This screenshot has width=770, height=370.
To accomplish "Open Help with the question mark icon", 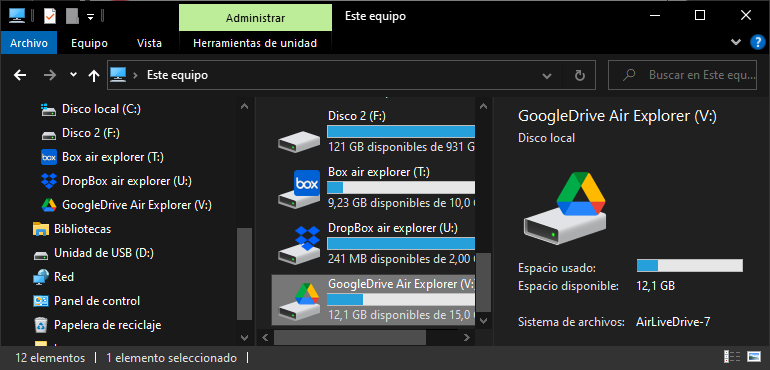I will [757, 42].
